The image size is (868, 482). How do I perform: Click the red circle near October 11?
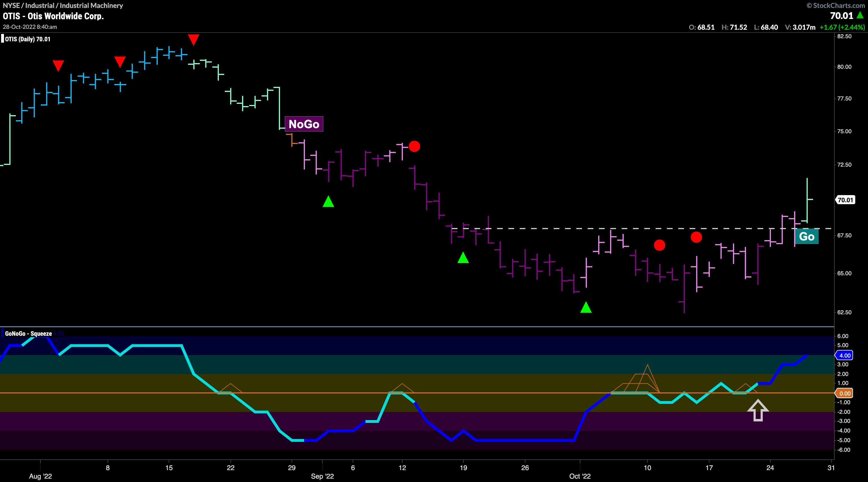point(659,245)
